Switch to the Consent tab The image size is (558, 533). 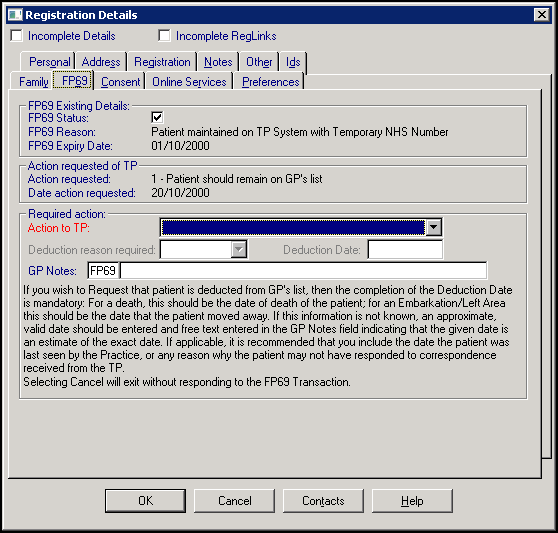(121, 82)
